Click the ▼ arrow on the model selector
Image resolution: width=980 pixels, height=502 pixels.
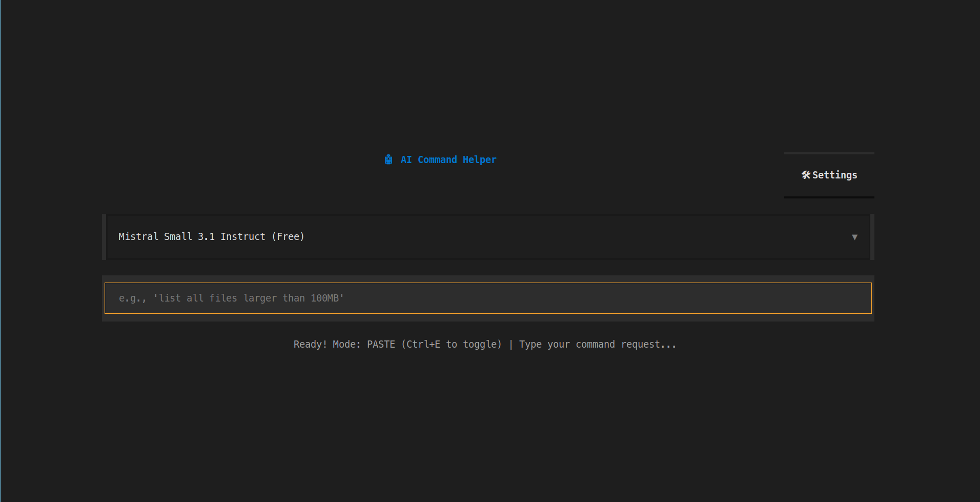855,237
